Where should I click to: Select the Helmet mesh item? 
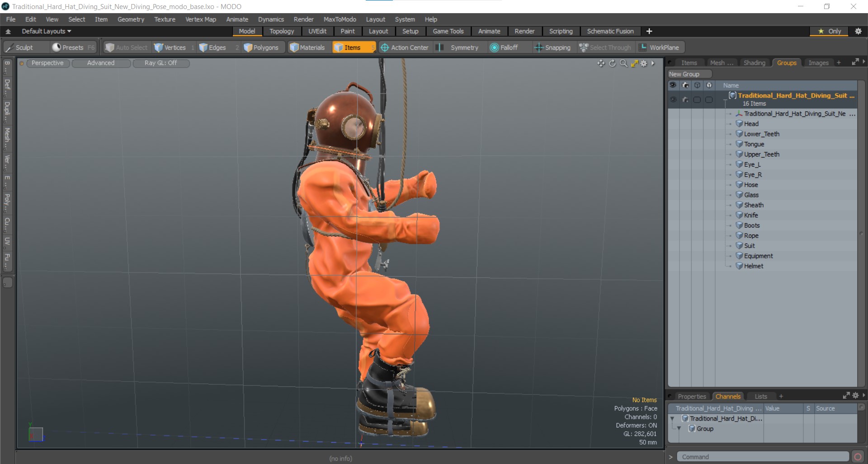click(x=754, y=266)
